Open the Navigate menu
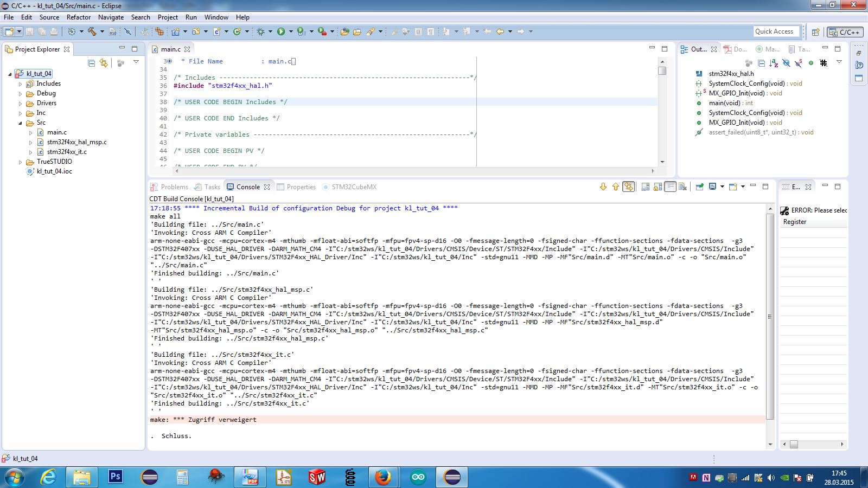The image size is (868, 488). click(x=111, y=17)
